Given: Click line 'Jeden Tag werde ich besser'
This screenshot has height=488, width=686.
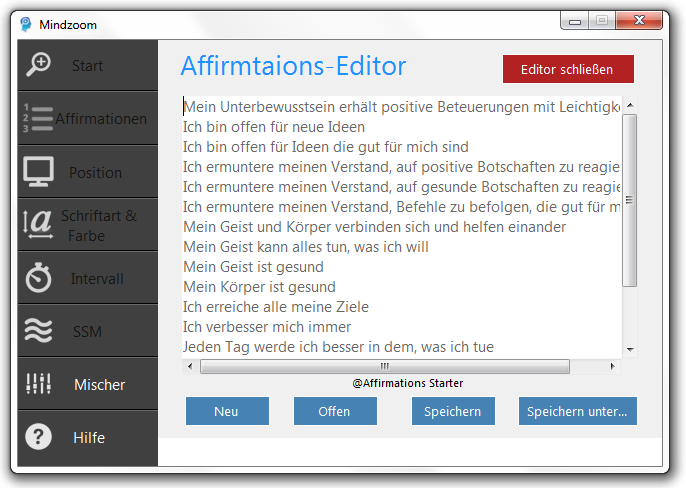Looking at the screenshot, I should pos(338,347).
